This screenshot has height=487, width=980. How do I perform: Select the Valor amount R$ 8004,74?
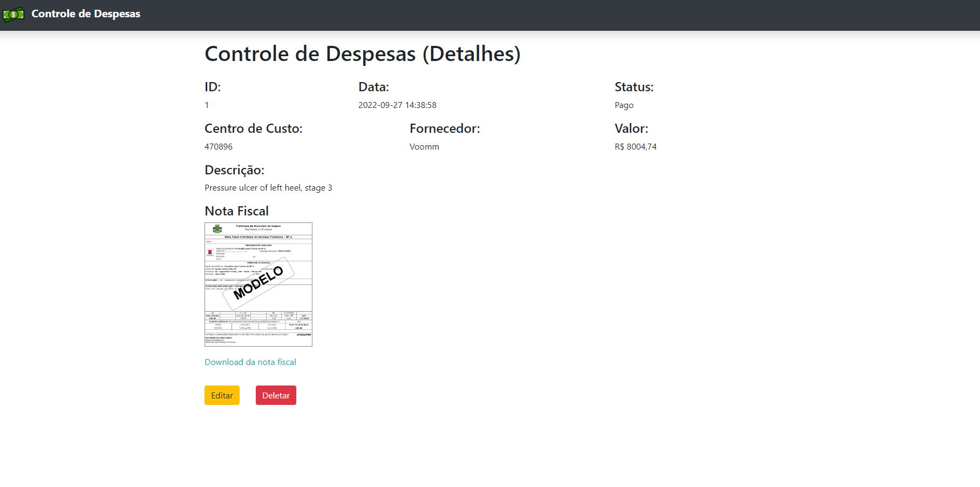tap(635, 146)
